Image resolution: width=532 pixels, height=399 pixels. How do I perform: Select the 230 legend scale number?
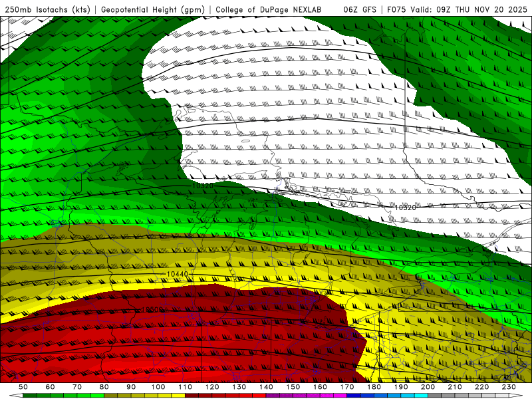pyautogui.click(x=509, y=387)
